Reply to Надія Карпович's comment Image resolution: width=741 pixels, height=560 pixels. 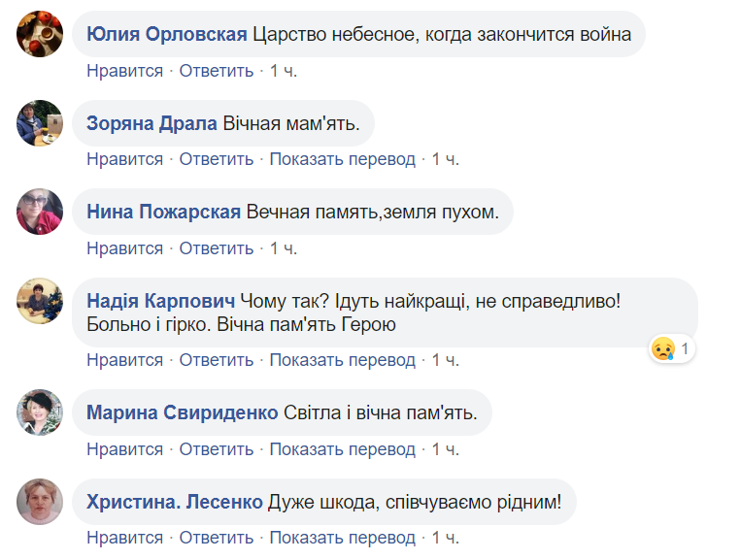pos(217,360)
